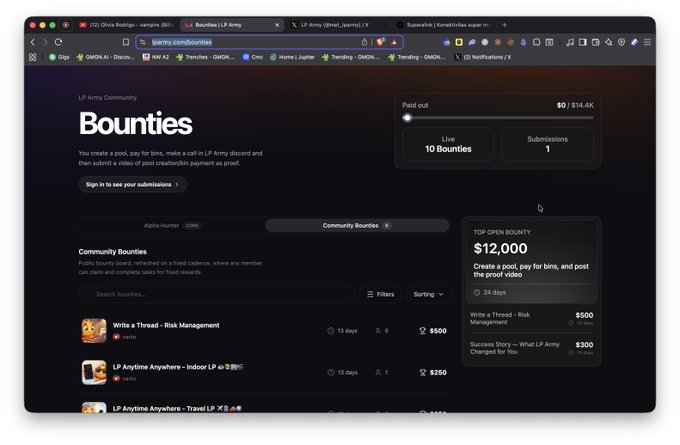Click the CORE badge next to Alpha Hunter
This screenshot has height=445, width=680.
pyautogui.click(x=192, y=226)
